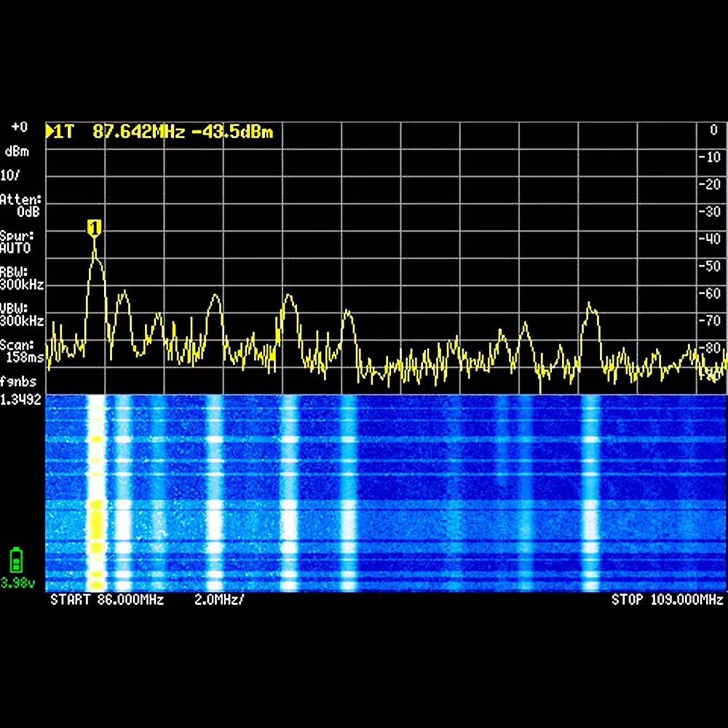This screenshot has width=728, height=728.
Task: Click the yellow strongest-signal waterfall band
Action: pos(96,493)
